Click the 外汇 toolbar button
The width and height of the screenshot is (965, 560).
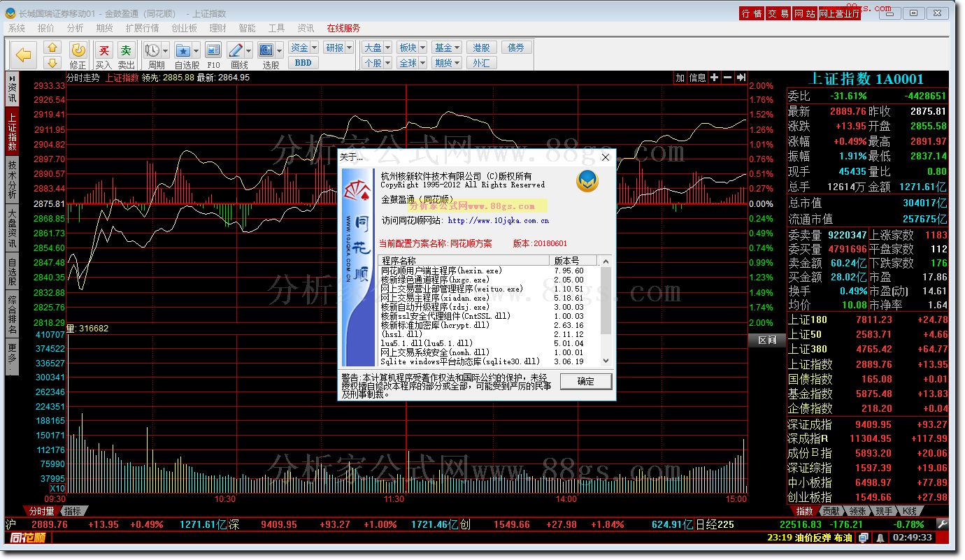coord(481,63)
